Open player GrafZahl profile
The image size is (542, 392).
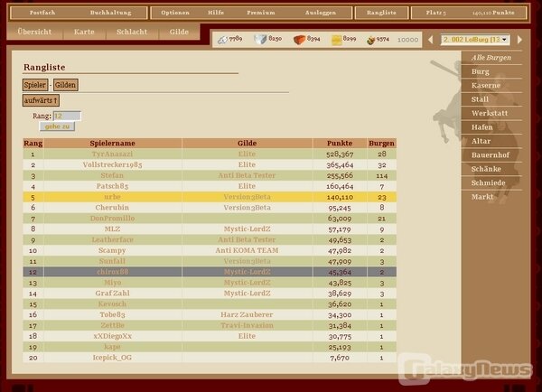pos(112,294)
